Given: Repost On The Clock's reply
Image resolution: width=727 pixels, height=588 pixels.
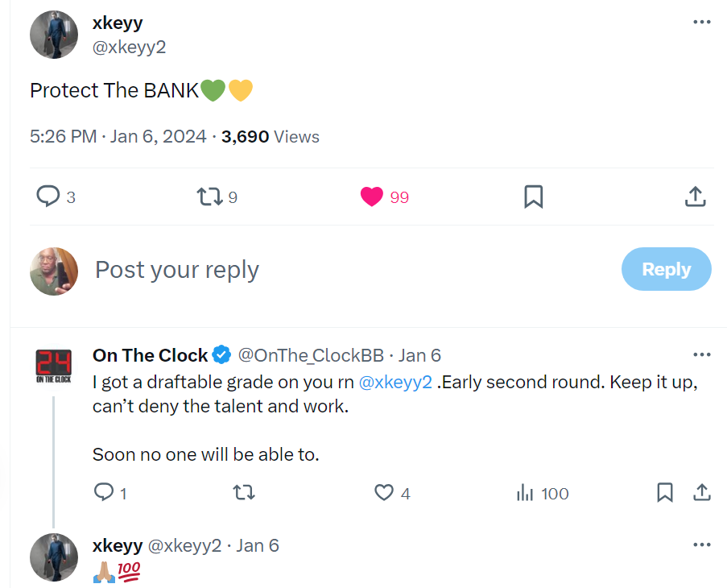Looking at the screenshot, I should [243, 492].
